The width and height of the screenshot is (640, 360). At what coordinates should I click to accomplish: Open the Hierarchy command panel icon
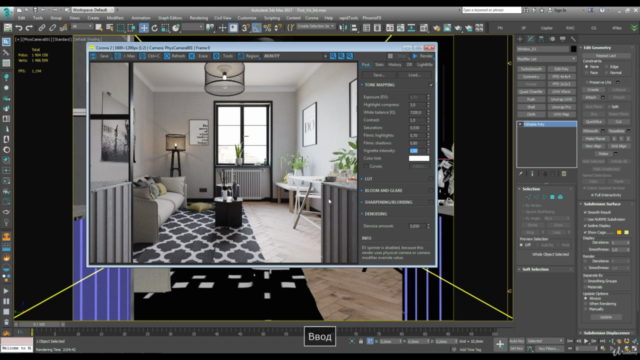tap(541, 39)
